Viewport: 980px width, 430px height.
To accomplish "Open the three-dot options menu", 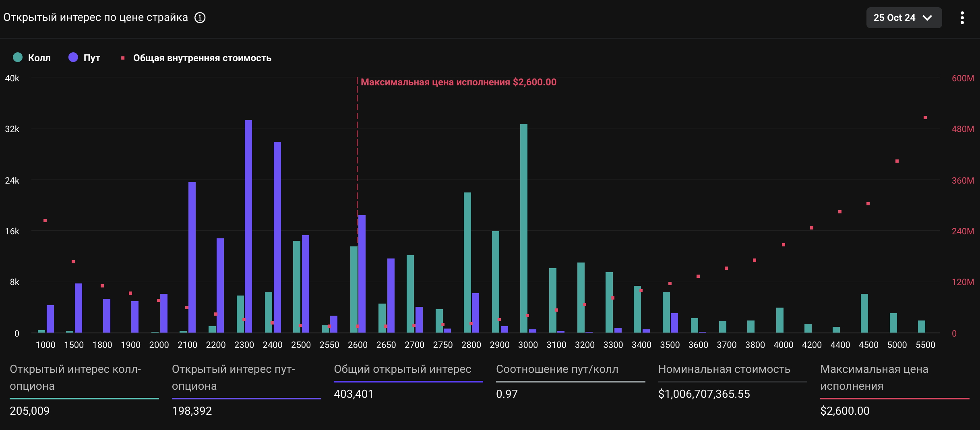I will pos(962,18).
